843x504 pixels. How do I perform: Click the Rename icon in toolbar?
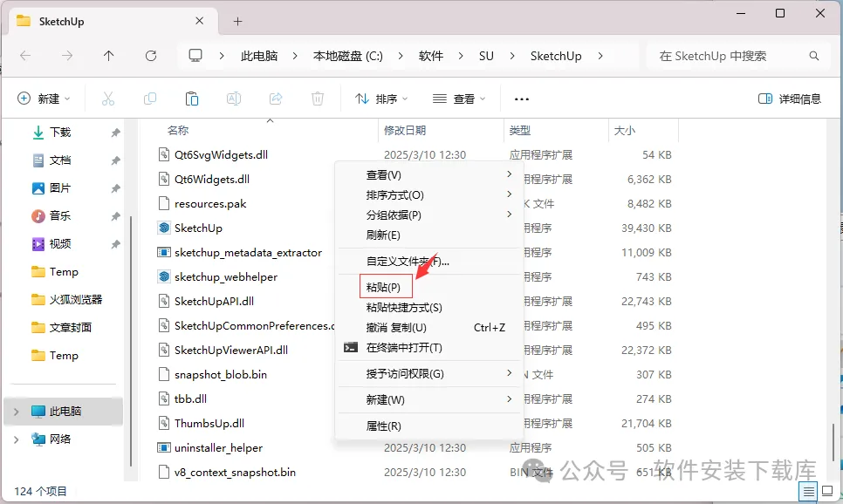pyautogui.click(x=234, y=99)
